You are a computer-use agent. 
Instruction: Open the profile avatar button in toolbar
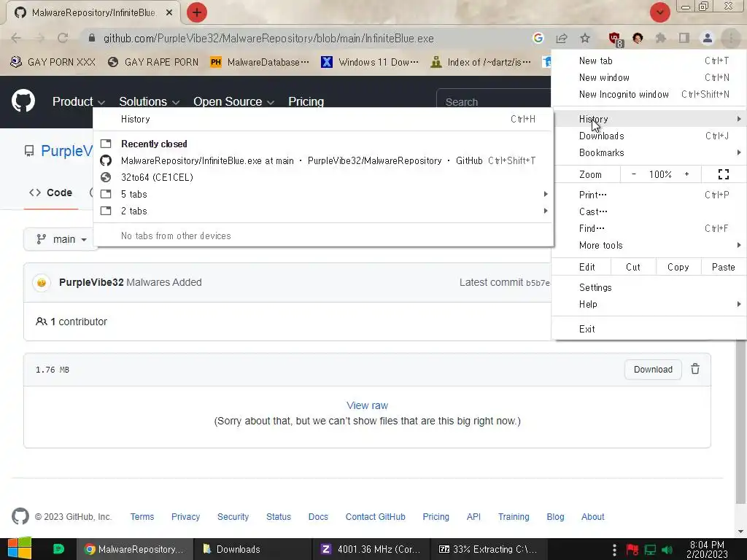tap(708, 38)
